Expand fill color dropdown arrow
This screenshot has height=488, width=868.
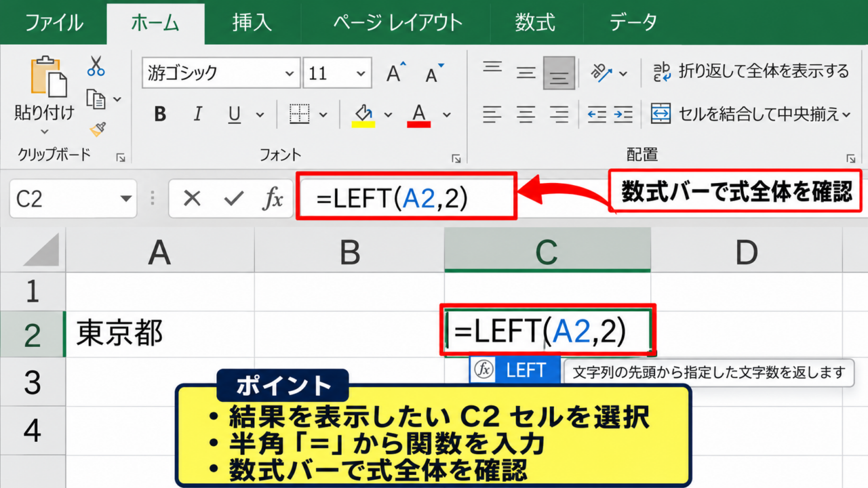[388, 115]
